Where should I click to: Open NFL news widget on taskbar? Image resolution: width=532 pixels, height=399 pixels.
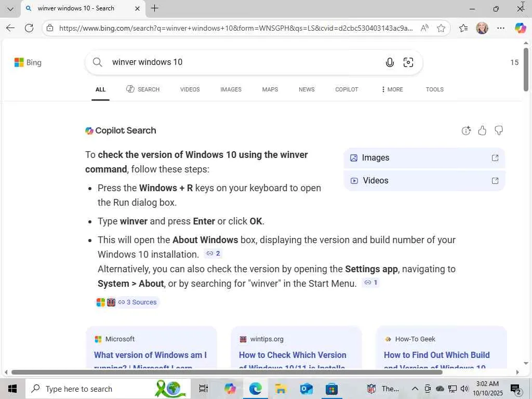(383, 389)
